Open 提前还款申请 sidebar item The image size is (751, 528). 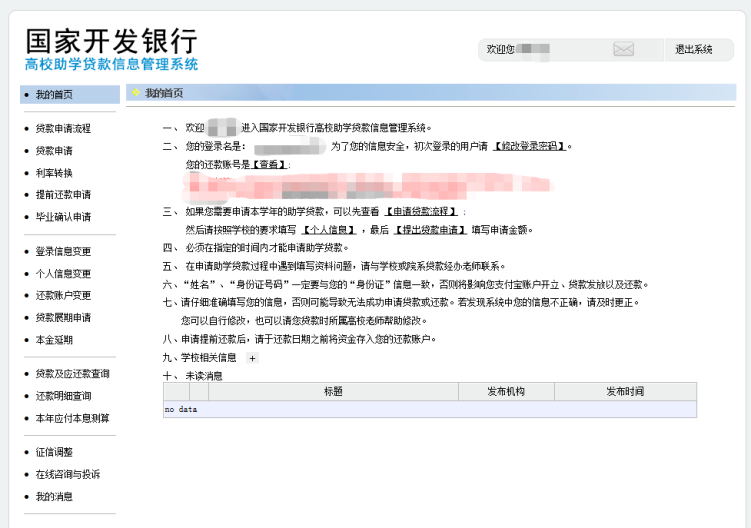63,194
